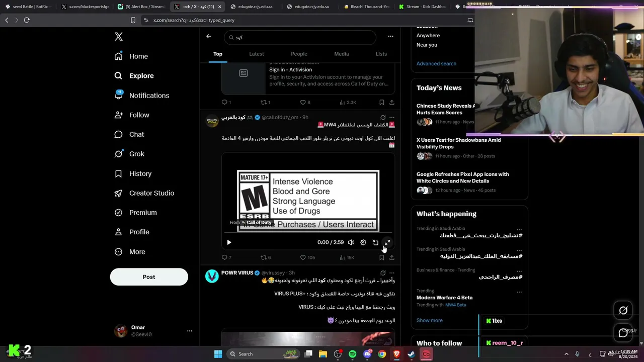Open History in the sidebar
644x362 pixels.
133,173
